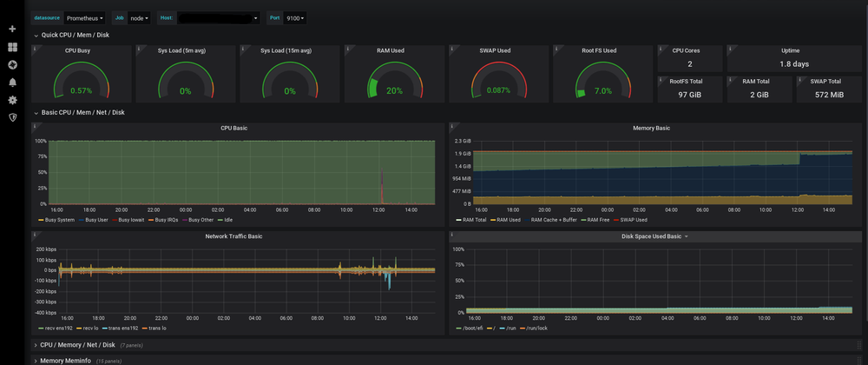This screenshot has height=365, width=868.
Task: Open the datasource Prometheus dropdown
Action: [x=84, y=17]
